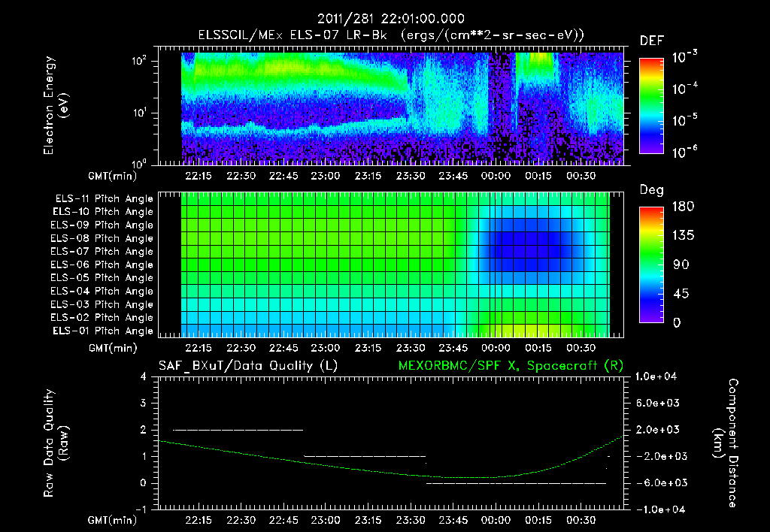Click the blue low pitch angle region in ELS-07 row
The width and height of the screenshot is (770, 532).
point(528,251)
